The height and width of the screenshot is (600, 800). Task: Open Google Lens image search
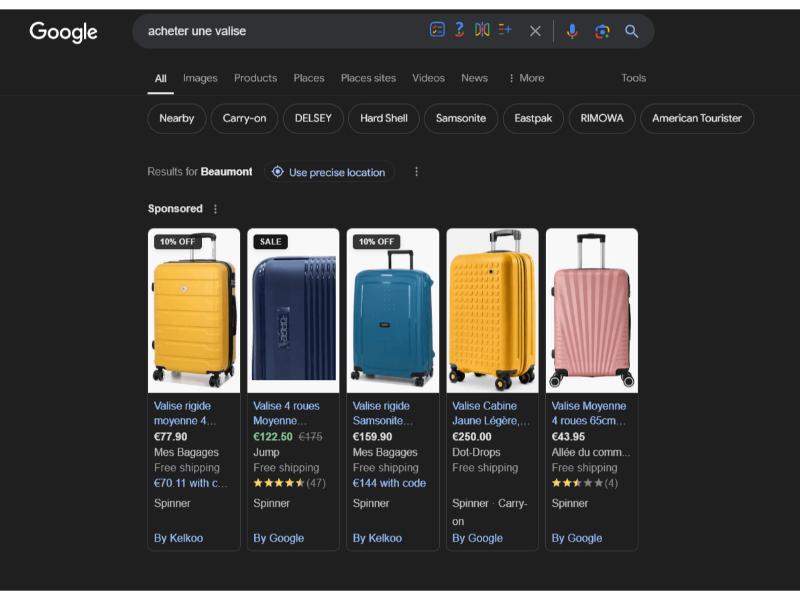tap(602, 31)
